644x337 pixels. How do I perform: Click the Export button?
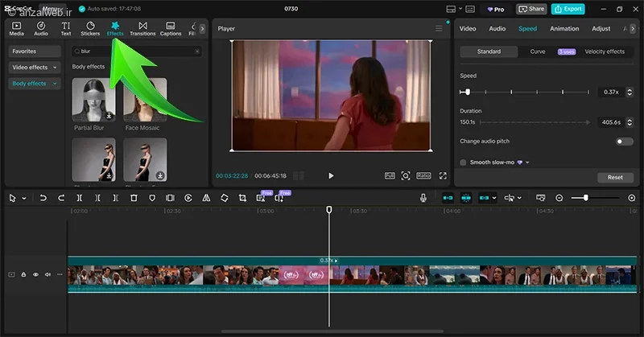(568, 9)
